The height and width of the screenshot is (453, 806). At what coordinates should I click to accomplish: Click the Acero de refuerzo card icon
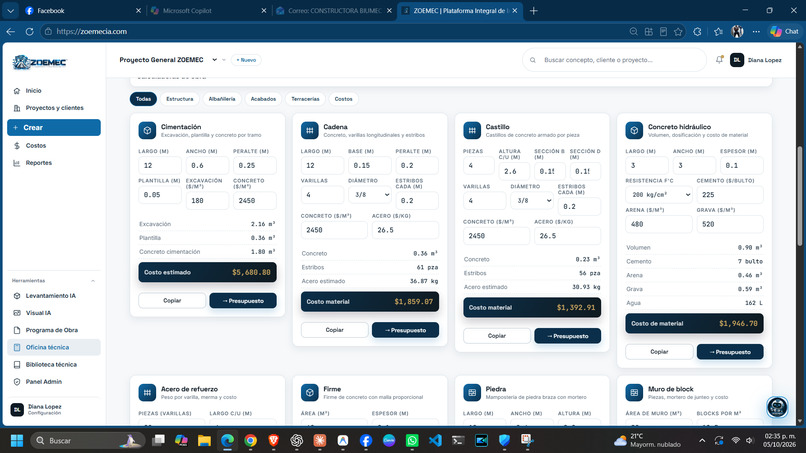[x=147, y=393]
